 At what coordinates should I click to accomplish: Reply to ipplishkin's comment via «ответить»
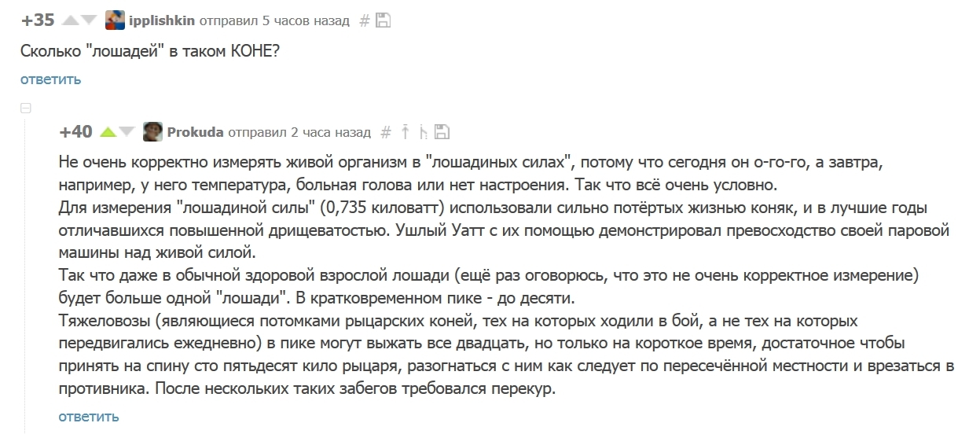pyautogui.click(x=50, y=79)
